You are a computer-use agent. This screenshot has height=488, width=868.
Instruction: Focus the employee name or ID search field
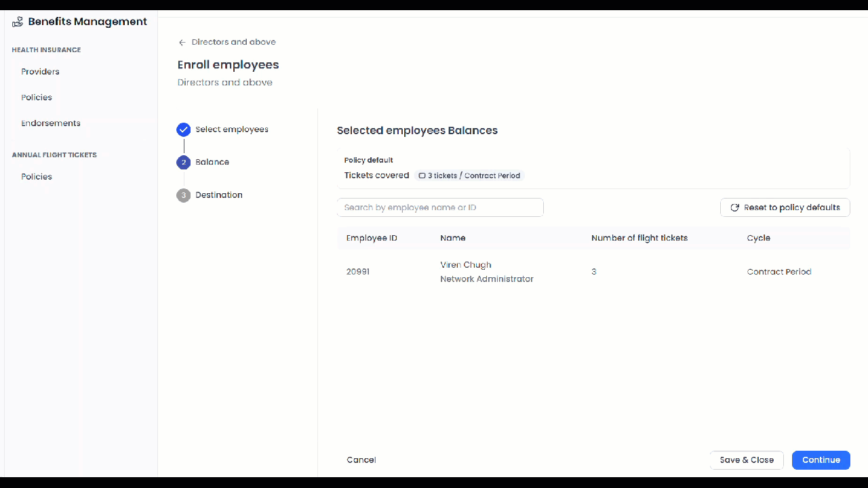pyautogui.click(x=440, y=207)
